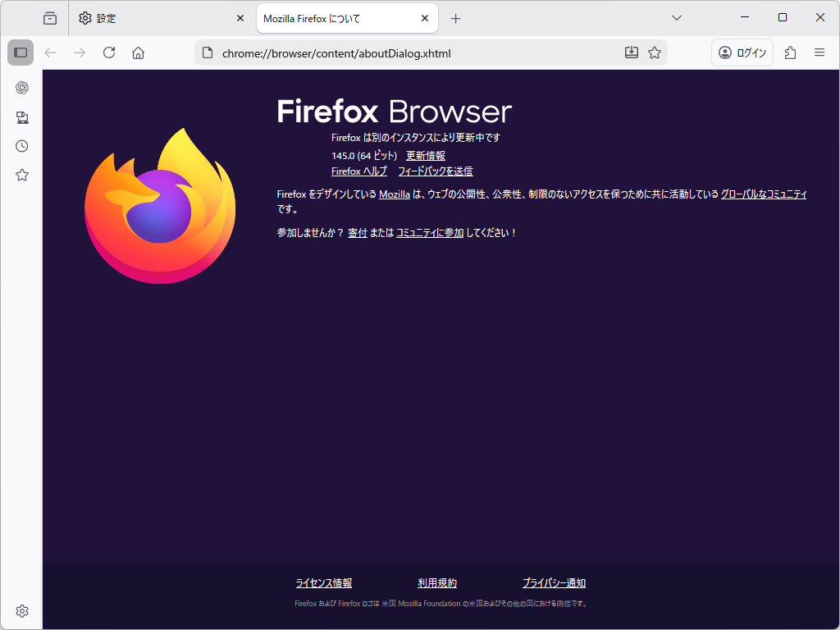Open the extensions panel
This screenshot has width=840, height=630.
click(789, 52)
